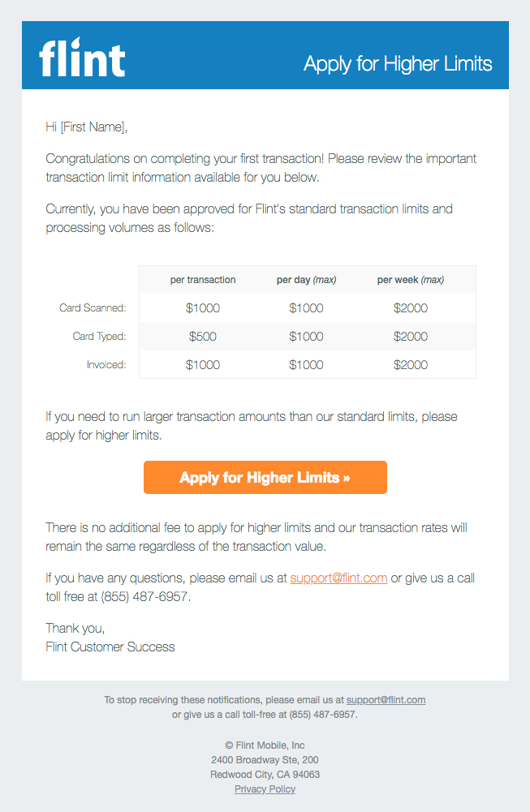Open the Privacy Policy link
Viewport: 530px width, 812px height.
[265, 789]
